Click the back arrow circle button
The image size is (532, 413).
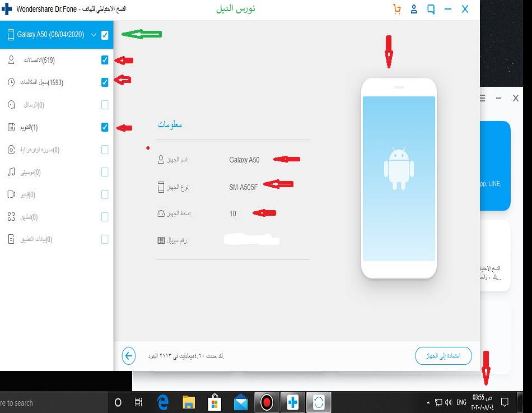pyautogui.click(x=129, y=356)
